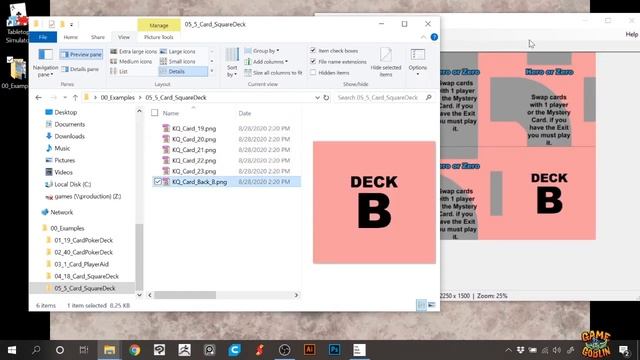Select Network in navigation pane
640x360 pixels.
[x=61, y=212]
